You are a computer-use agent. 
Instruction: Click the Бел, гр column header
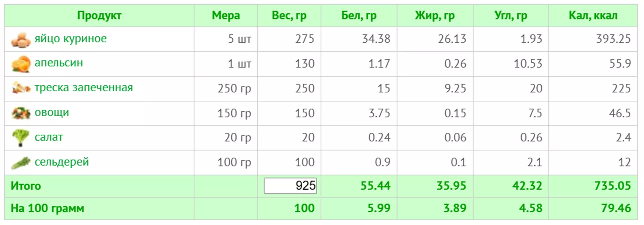click(359, 15)
